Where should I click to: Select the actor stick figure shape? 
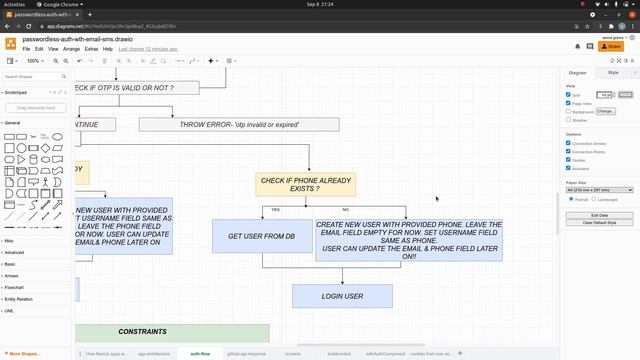pos(45,182)
